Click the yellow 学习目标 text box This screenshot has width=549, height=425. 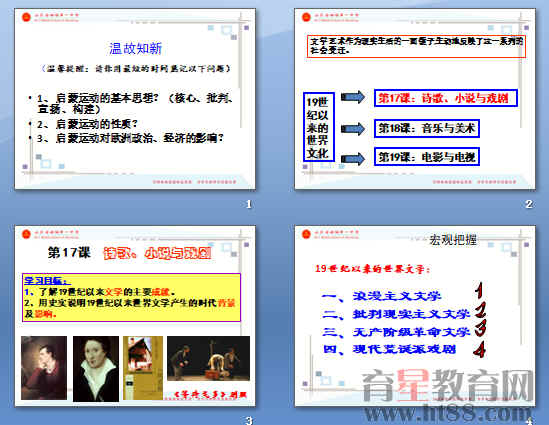point(131,298)
